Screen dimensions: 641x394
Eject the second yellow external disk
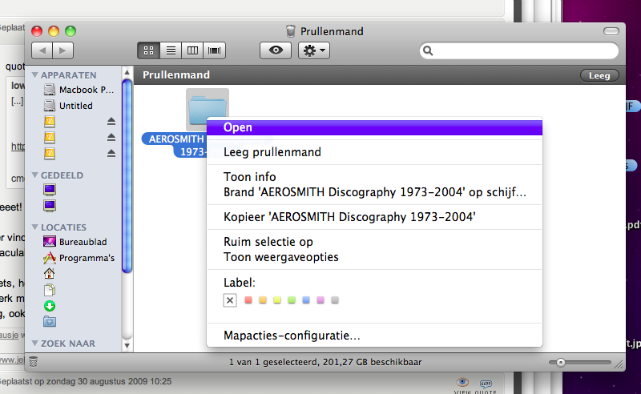pos(111,137)
